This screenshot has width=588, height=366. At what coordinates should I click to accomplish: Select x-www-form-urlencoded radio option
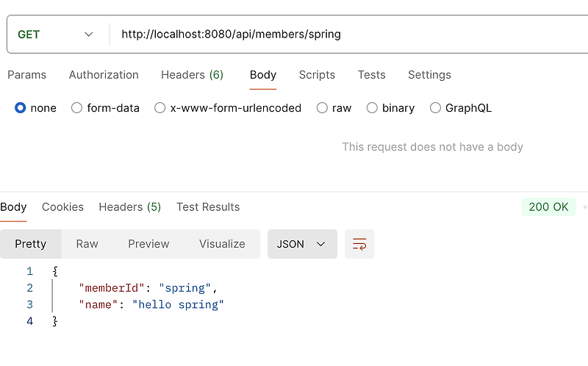[159, 108]
